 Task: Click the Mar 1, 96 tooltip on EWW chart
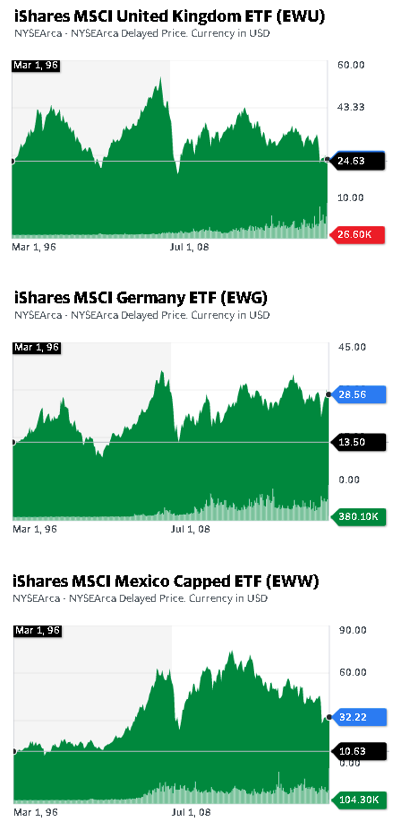(36, 631)
